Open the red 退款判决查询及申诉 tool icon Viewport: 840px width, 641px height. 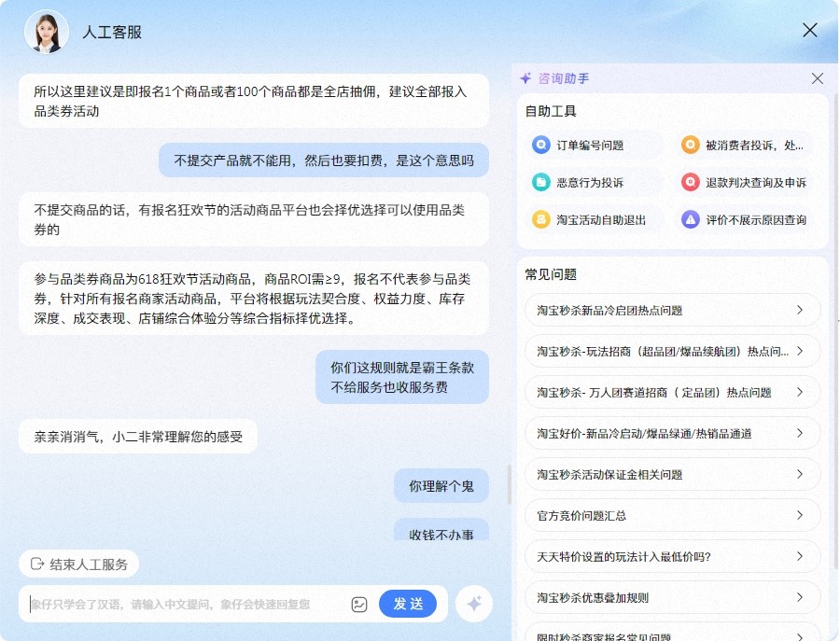tap(690, 182)
